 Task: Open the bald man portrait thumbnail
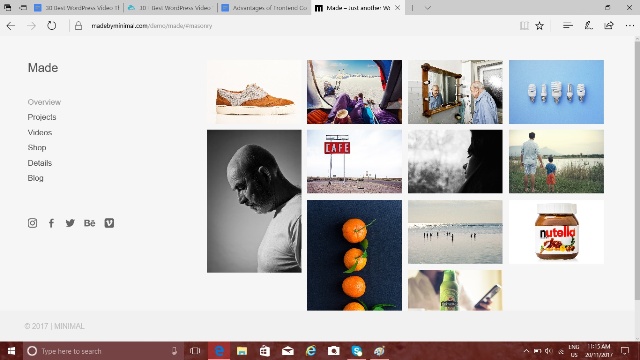(254, 201)
